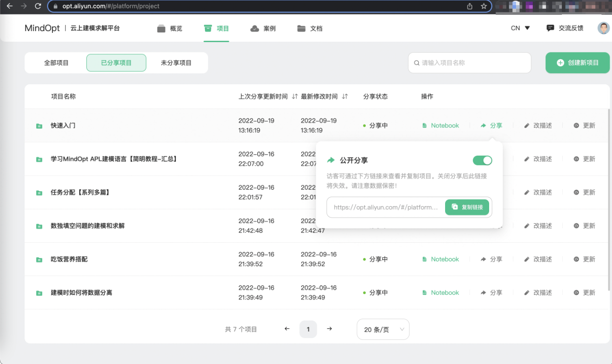The width and height of the screenshot is (612, 364).
Task: Click 改描述 for 吃饭营养搭配
Action: point(538,259)
